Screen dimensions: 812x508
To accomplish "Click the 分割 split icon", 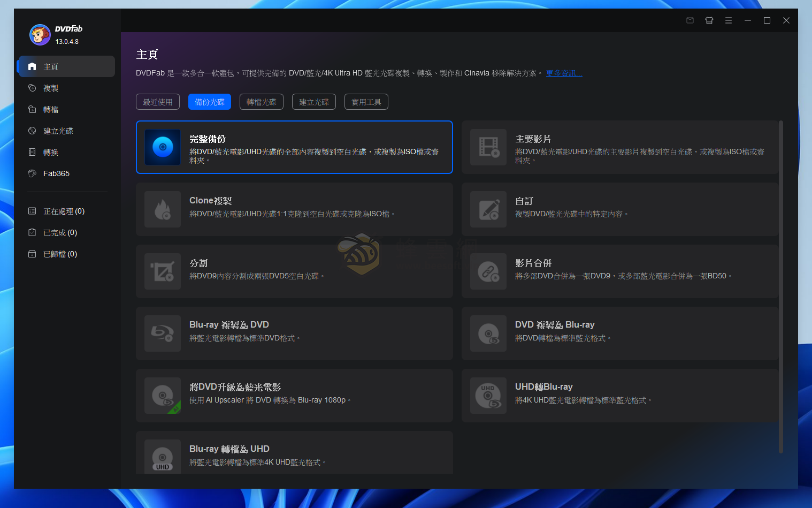I will [x=163, y=271].
